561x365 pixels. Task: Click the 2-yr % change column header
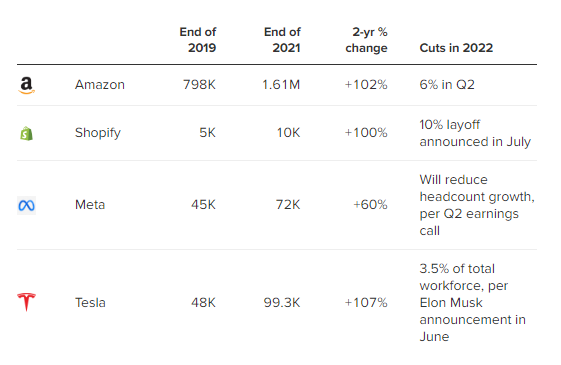(x=366, y=40)
